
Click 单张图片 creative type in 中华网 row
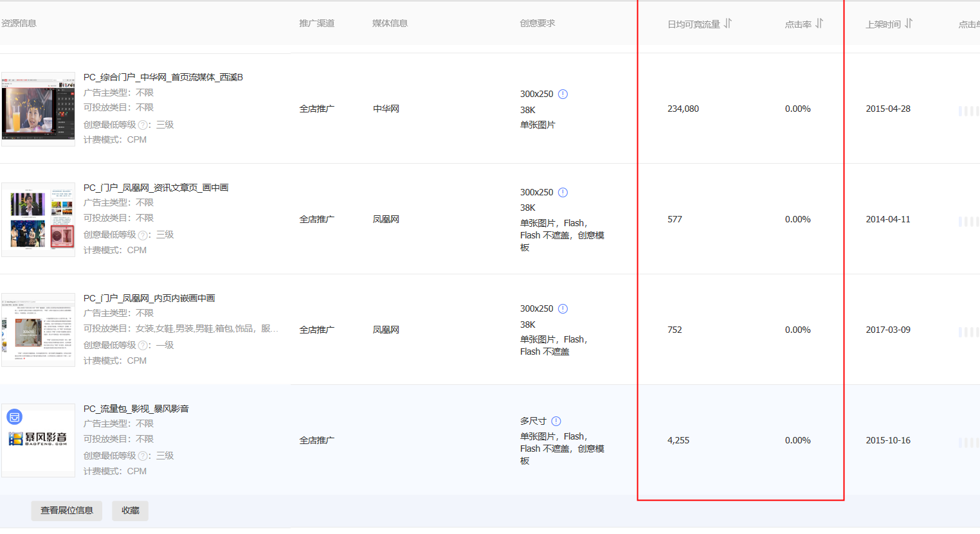[x=538, y=125]
